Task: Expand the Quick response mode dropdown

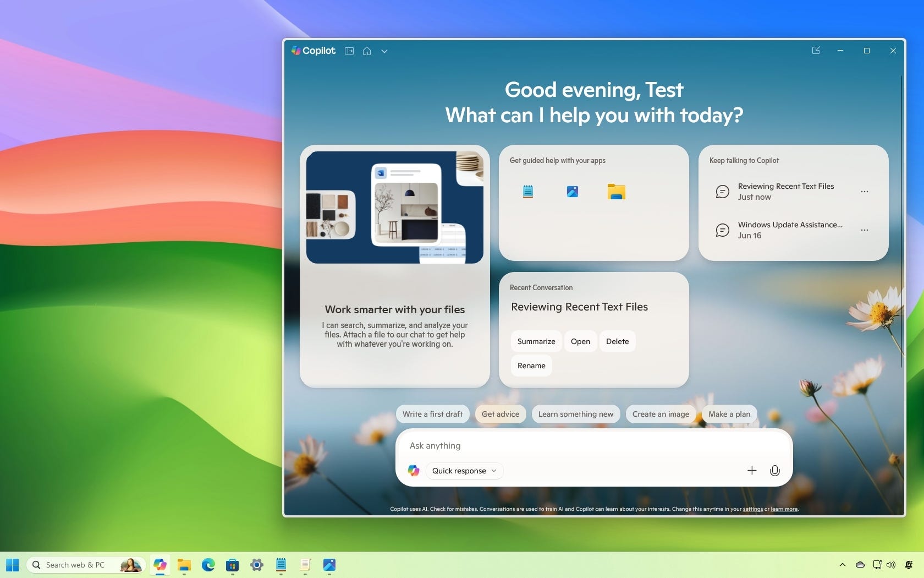Action: click(464, 471)
